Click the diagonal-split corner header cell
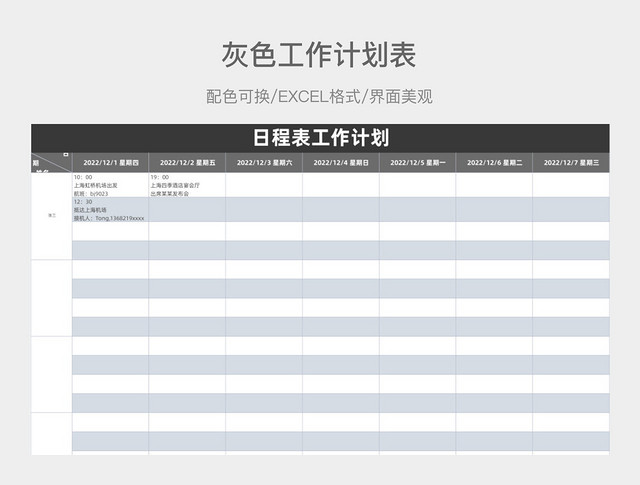This screenshot has width=640, height=485. click(x=52, y=162)
